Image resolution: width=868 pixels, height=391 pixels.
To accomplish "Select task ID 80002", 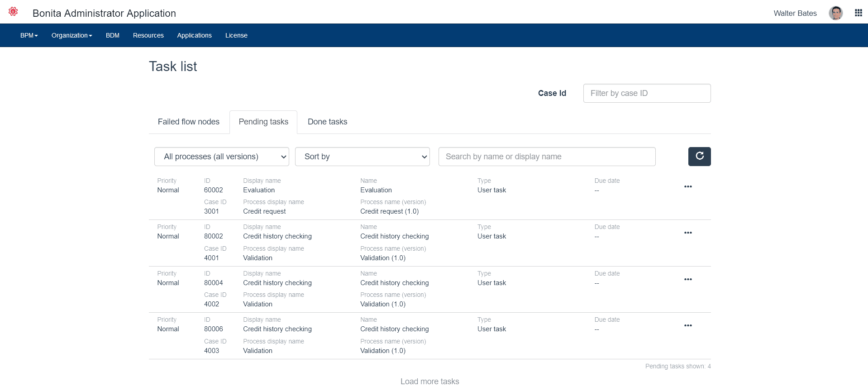I will [x=213, y=236].
